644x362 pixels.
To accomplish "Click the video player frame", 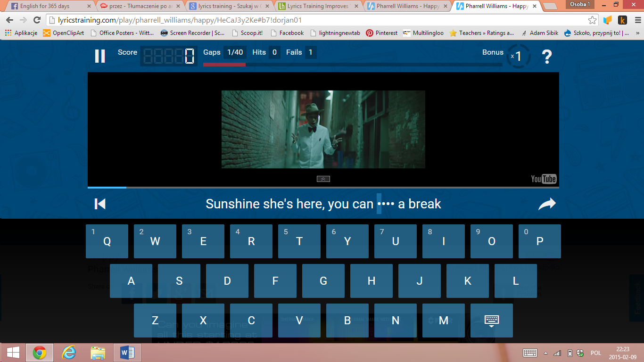I will point(323,130).
